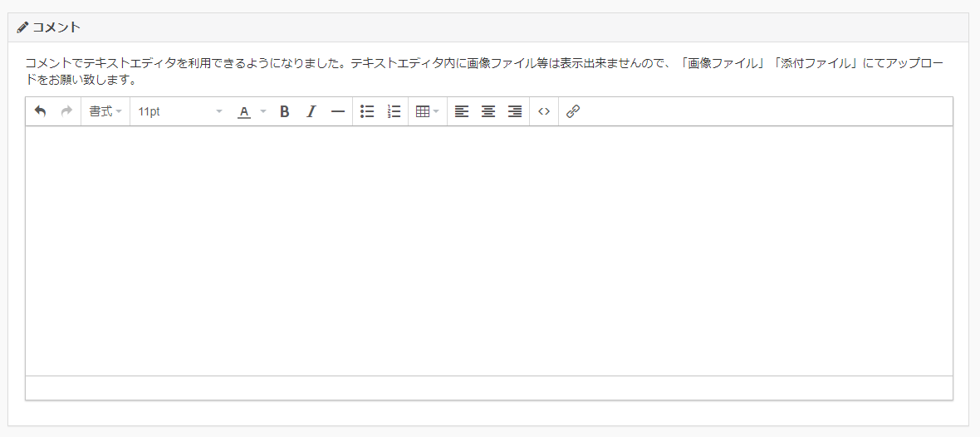Open the 書式 format dropdown

pyautogui.click(x=105, y=111)
